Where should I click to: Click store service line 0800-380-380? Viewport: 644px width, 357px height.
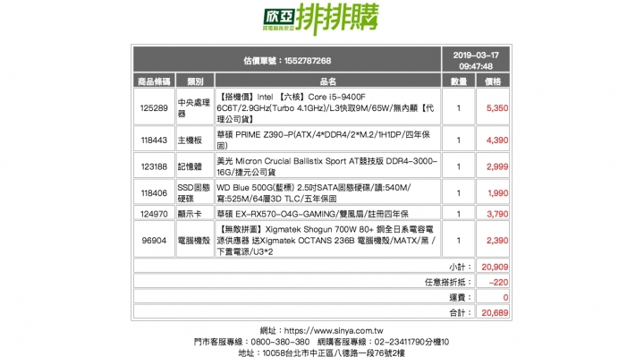(x=280, y=342)
